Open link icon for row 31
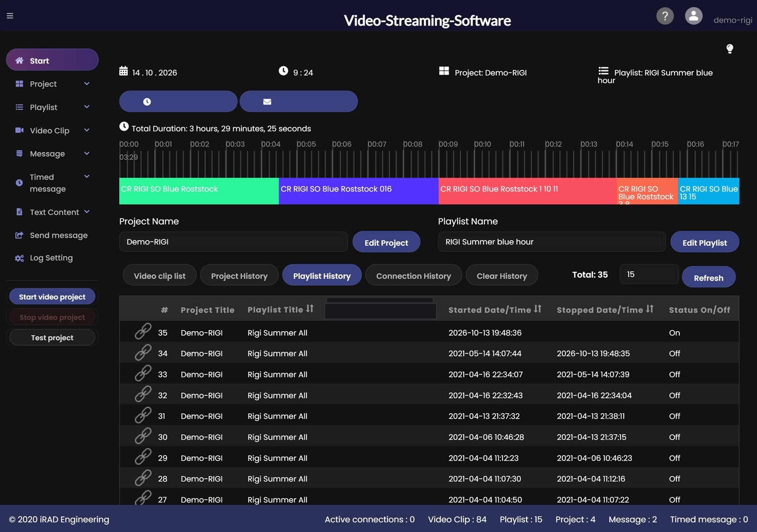Screen dimensions: 757x532 [x=143, y=415]
